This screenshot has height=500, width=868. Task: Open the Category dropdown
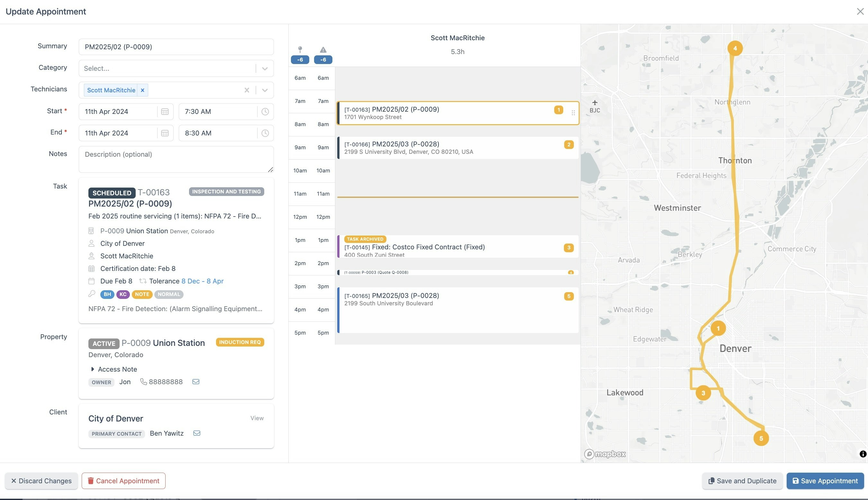176,68
